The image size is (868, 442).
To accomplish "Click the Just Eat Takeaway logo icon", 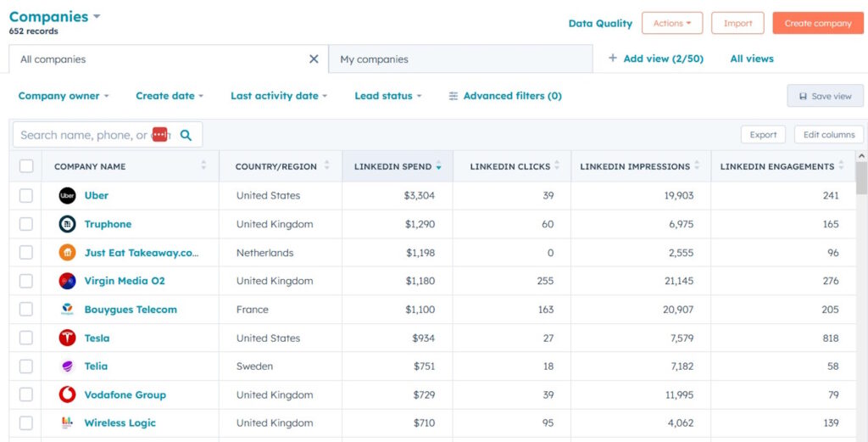I will (67, 253).
